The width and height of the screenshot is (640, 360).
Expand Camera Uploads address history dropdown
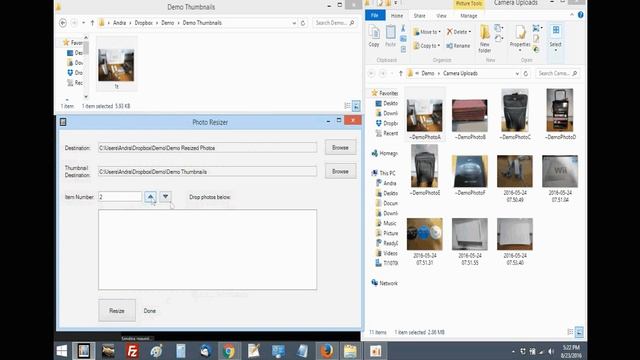[517, 73]
